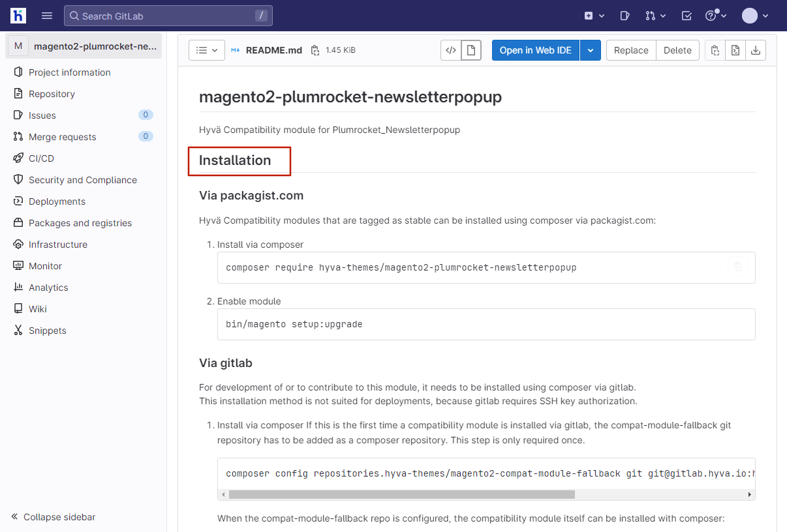Screen dimensions: 787x532
Task: Click the Issues sidebar icon
Action: (18, 115)
